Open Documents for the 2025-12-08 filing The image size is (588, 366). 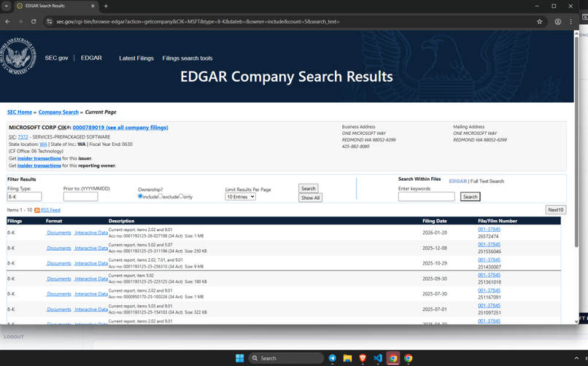coord(59,248)
